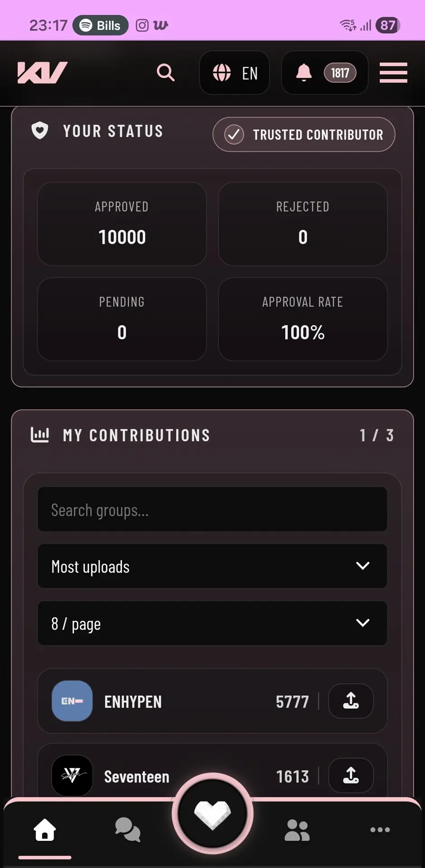Open the community people tab

coord(297,830)
